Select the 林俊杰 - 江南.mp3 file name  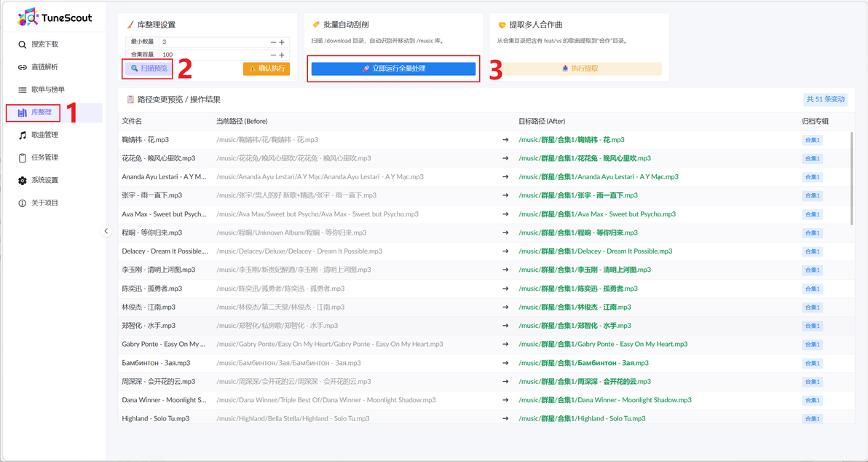[x=149, y=308]
